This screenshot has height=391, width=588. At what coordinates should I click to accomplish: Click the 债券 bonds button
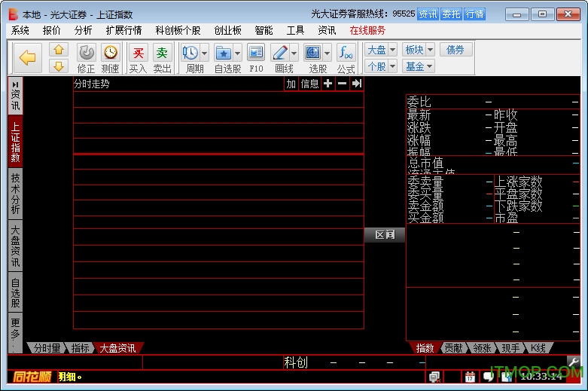pos(456,50)
